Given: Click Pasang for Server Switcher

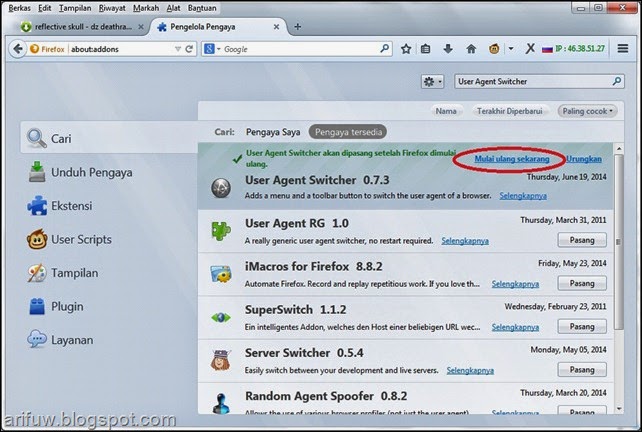Looking at the screenshot, I should pos(582,370).
